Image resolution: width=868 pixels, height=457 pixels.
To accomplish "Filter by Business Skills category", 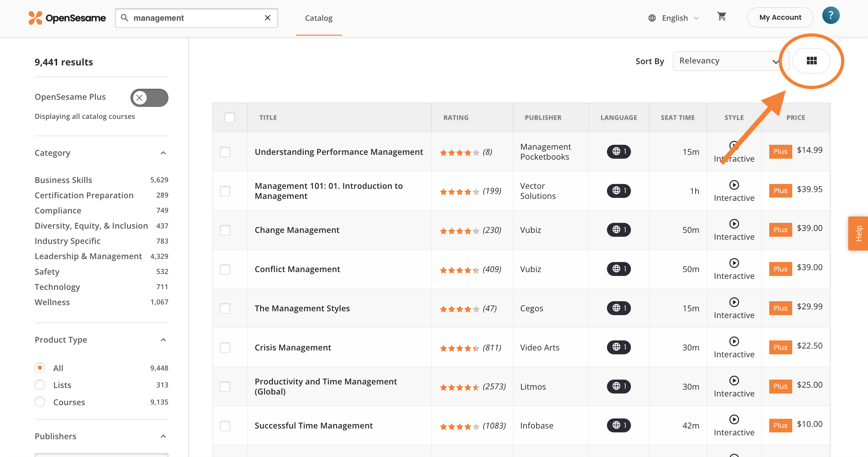I will tap(63, 180).
